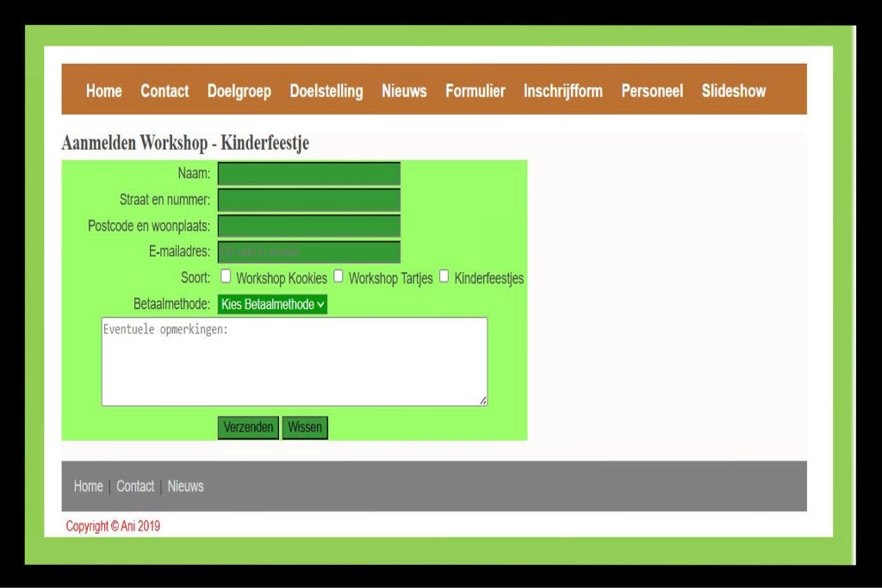Click into the Eventuele opmerkingen text area
The height and width of the screenshot is (588, 882).
coord(294,362)
